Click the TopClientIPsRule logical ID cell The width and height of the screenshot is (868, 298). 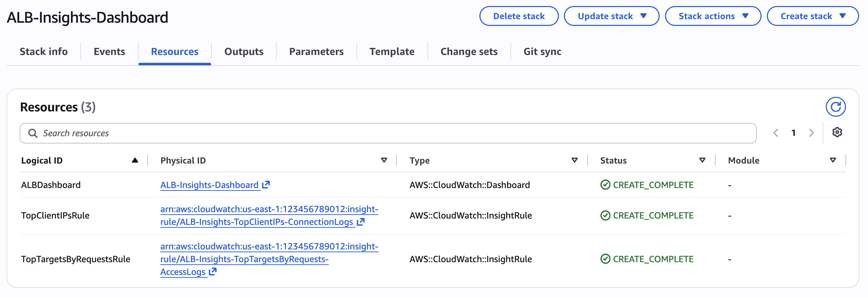55,215
